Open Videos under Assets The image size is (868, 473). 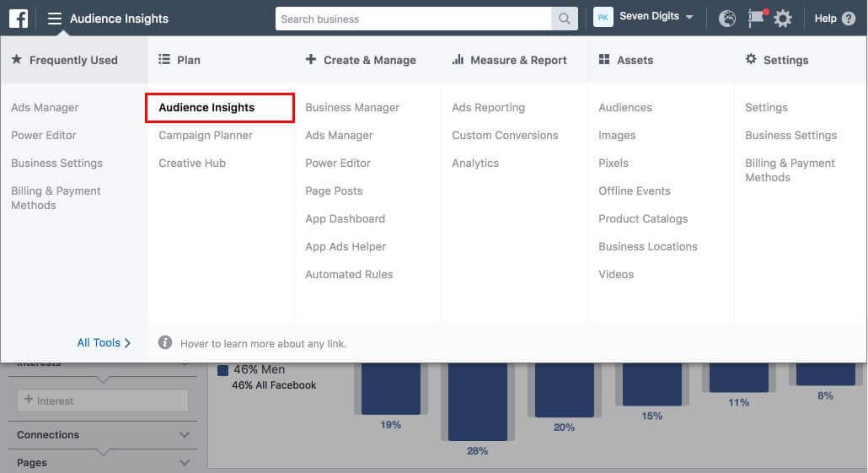pos(616,274)
